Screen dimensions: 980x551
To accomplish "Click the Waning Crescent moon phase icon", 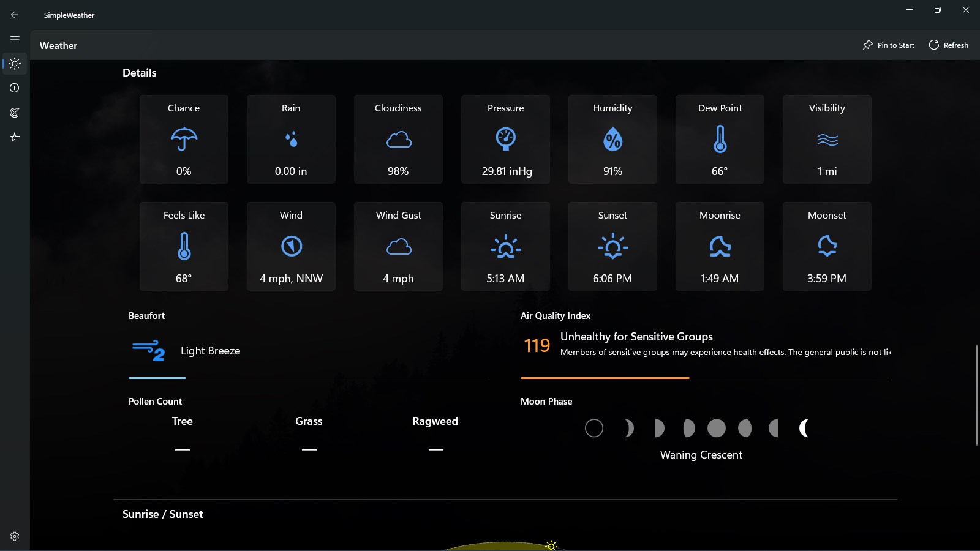I will point(804,427).
